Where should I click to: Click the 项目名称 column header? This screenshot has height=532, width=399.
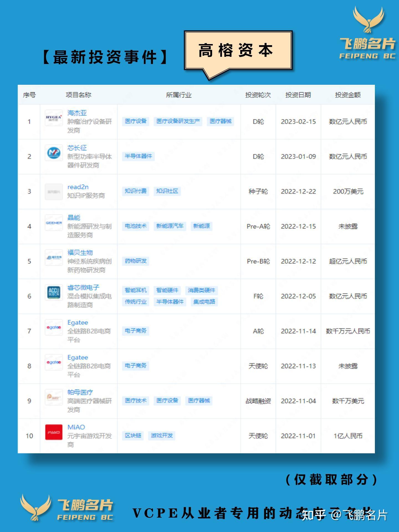(78, 95)
